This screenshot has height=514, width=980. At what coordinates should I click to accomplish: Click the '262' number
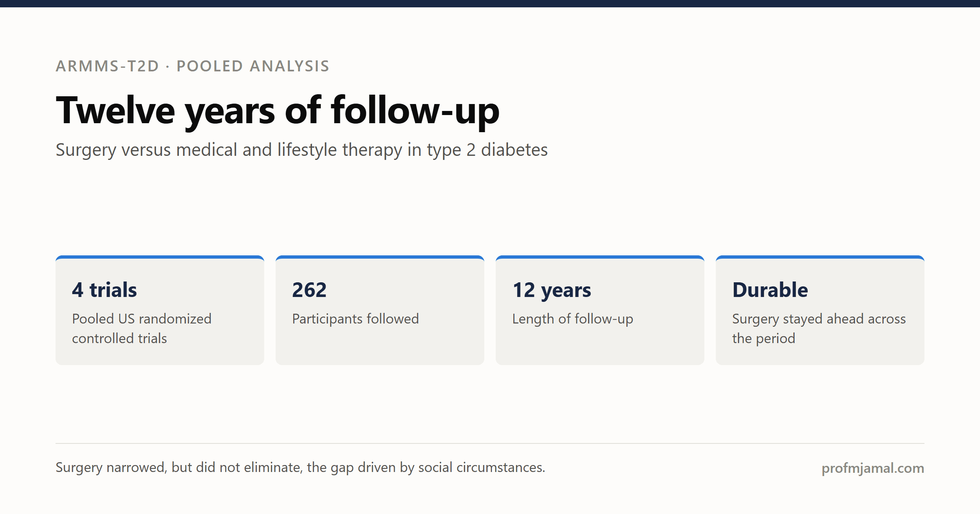coord(309,290)
